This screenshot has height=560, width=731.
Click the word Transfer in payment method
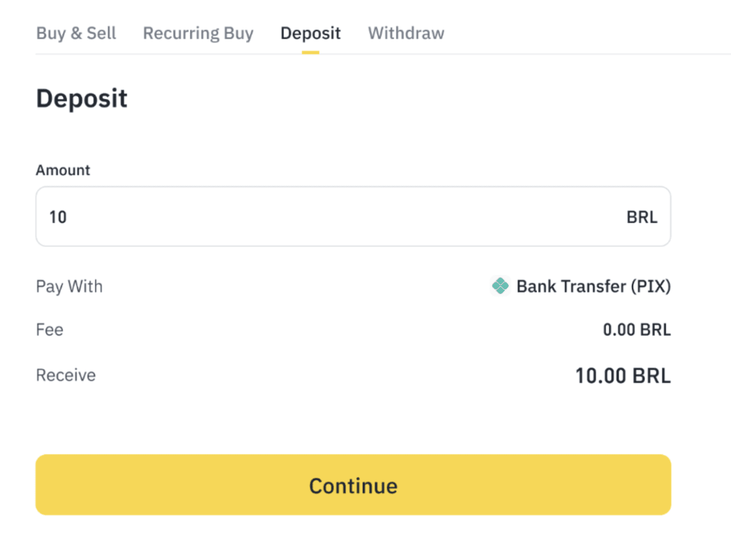click(x=594, y=286)
